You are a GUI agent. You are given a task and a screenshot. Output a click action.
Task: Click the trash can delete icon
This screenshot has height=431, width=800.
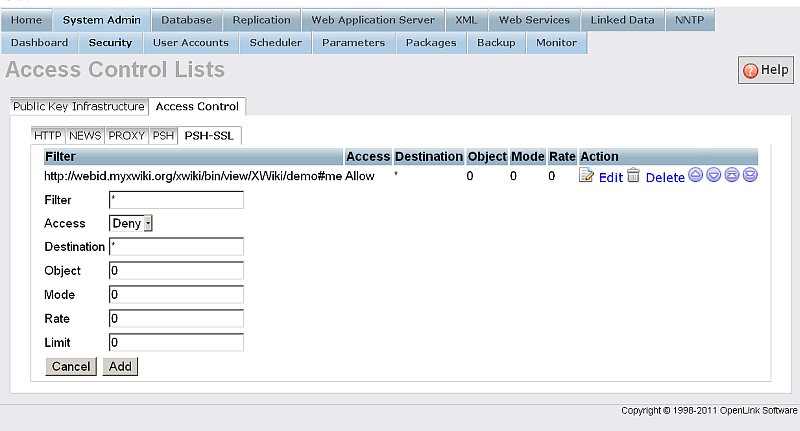(633, 176)
